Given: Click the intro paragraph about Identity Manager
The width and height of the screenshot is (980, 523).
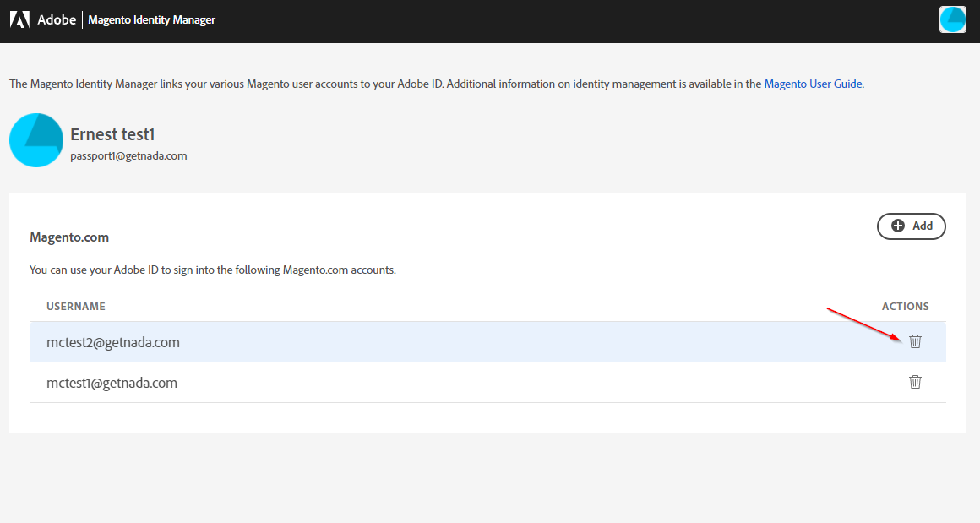Looking at the screenshot, I should coord(437,84).
